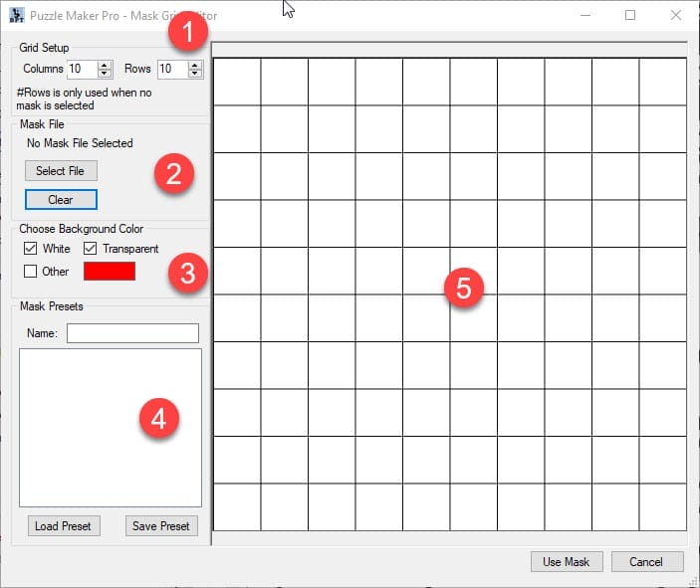700x588 pixels.
Task: Open the red color swatch picker
Action: click(x=110, y=272)
